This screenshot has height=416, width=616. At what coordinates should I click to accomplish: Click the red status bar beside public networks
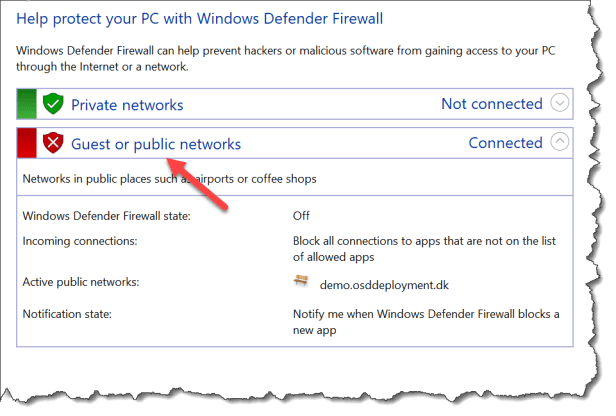27,143
